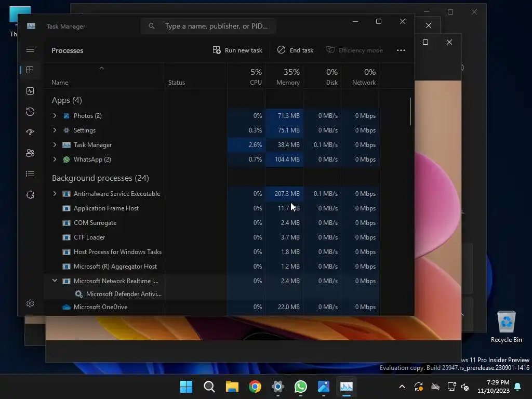Click the 104.4 MB memory cell
Viewport: 532px width, 399px height.
(284, 159)
